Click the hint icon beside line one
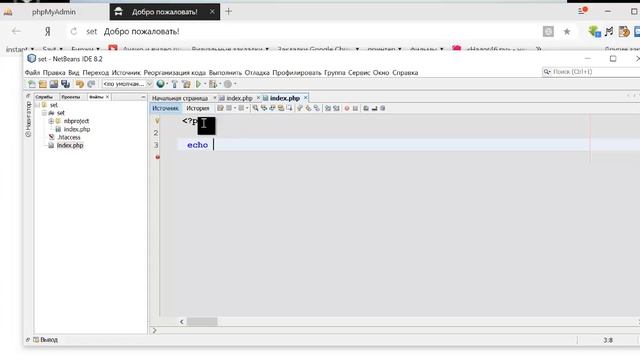The height and width of the screenshot is (360, 640). coord(157,121)
